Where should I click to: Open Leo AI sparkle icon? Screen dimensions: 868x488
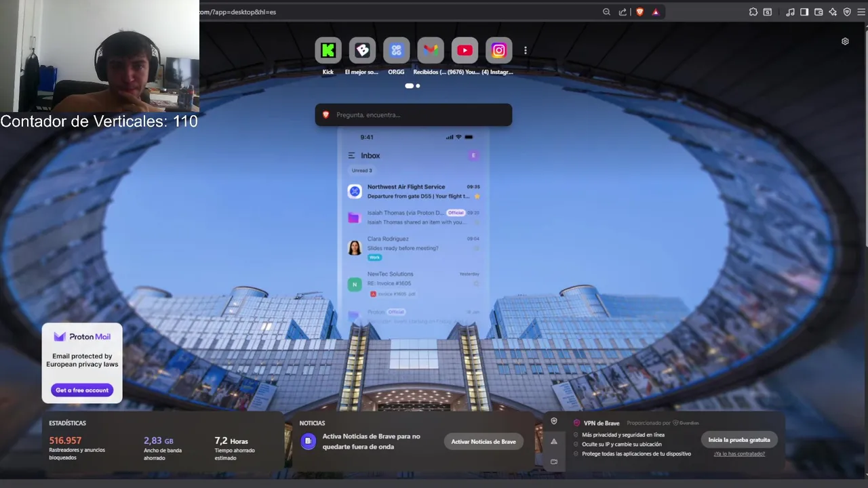(x=833, y=12)
